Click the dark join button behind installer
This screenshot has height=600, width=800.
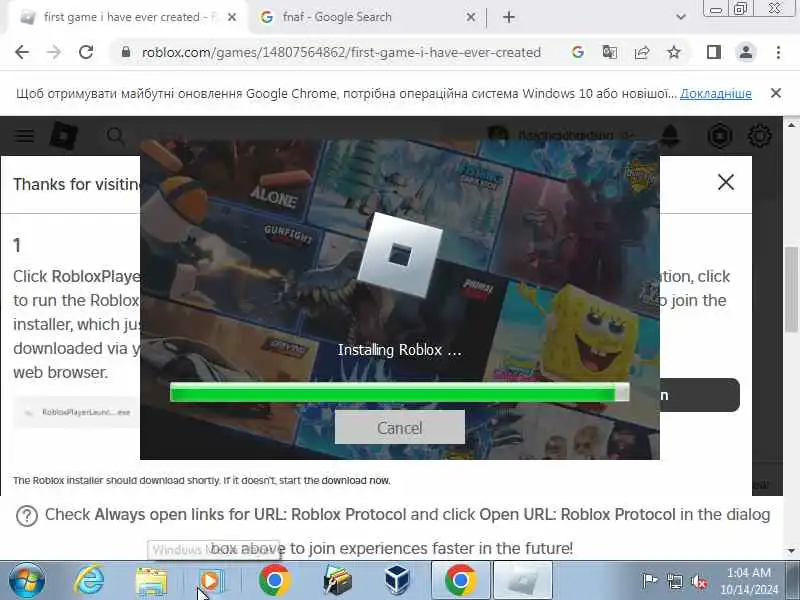coord(699,395)
